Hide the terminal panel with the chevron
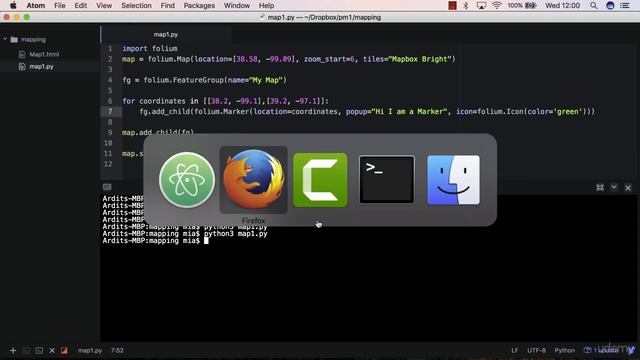The width and height of the screenshot is (640, 360). coord(614,187)
